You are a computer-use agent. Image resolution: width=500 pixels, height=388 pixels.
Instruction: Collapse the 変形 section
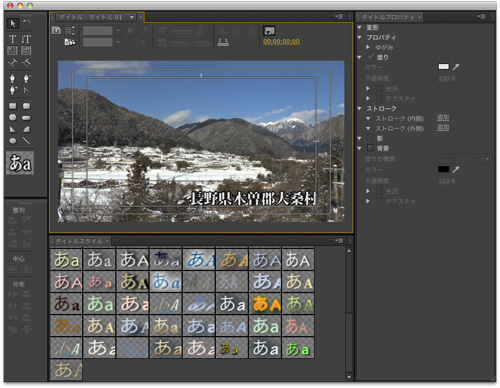pyautogui.click(x=360, y=27)
